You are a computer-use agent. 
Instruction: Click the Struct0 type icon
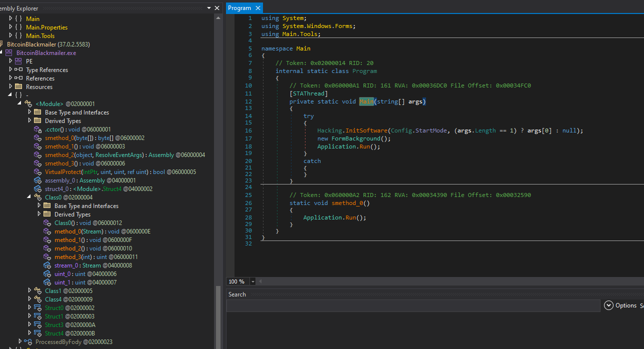coord(37,308)
